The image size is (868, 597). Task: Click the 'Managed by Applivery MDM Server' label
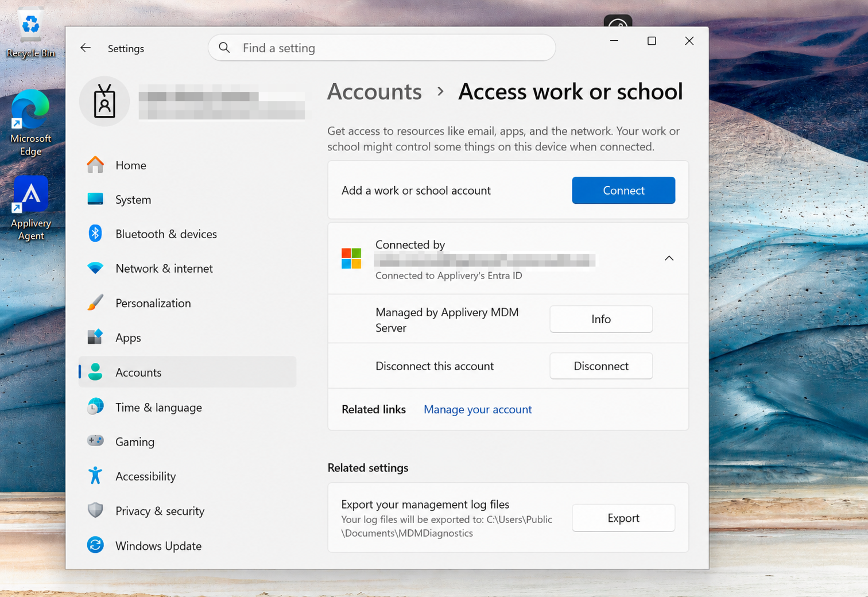[x=447, y=320]
